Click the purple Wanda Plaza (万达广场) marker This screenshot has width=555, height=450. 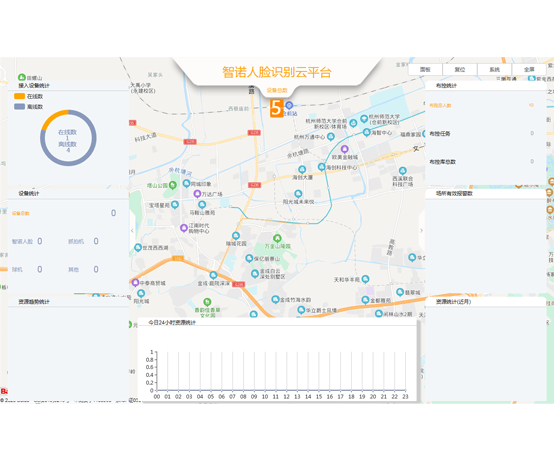197,194
